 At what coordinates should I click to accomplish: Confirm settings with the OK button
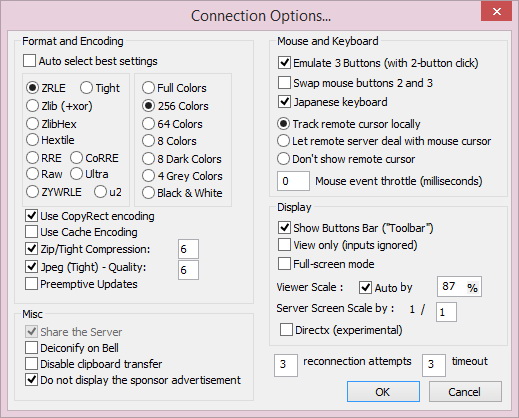point(383,392)
